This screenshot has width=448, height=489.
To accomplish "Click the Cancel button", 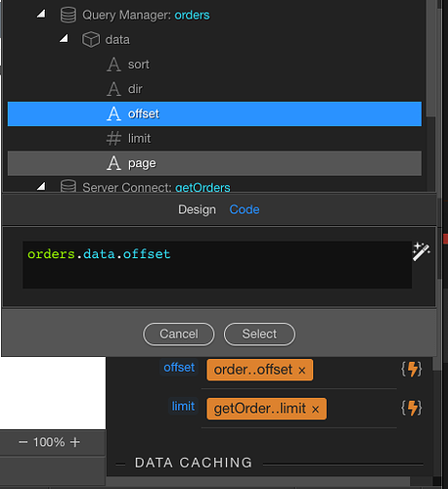I will [179, 334].
